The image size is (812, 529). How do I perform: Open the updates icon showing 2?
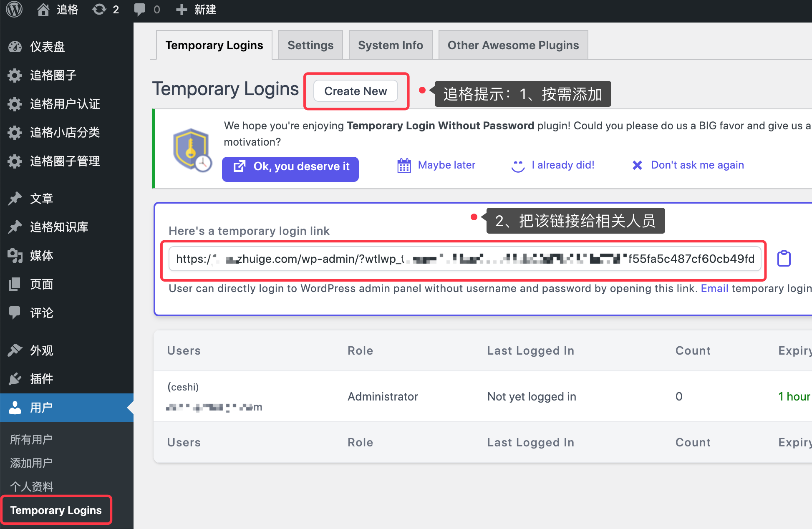tap(99, 9)
